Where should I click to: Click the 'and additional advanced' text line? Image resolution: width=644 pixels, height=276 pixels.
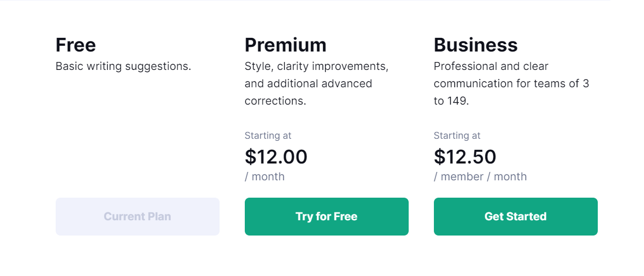click(308, 84)
